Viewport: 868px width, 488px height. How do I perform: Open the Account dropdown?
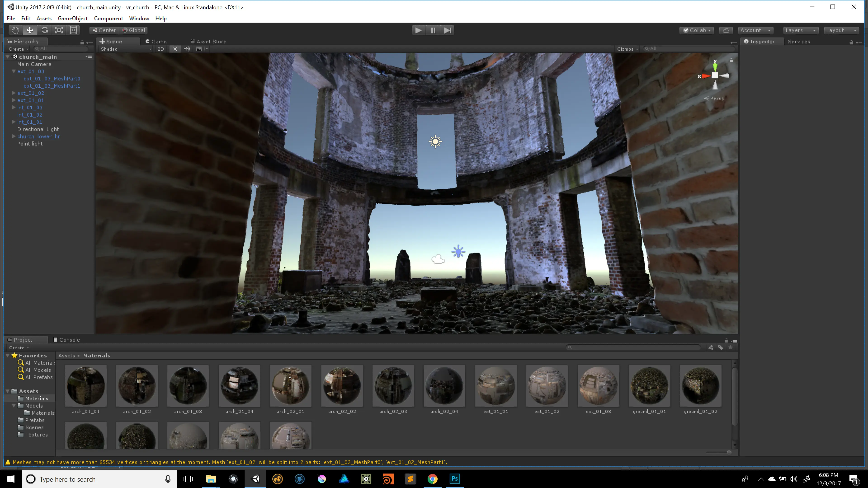755,30
